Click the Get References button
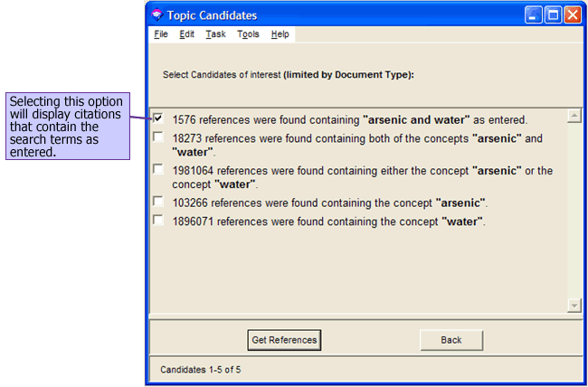This screenshot has height=387, width=588. pos(284,340)
